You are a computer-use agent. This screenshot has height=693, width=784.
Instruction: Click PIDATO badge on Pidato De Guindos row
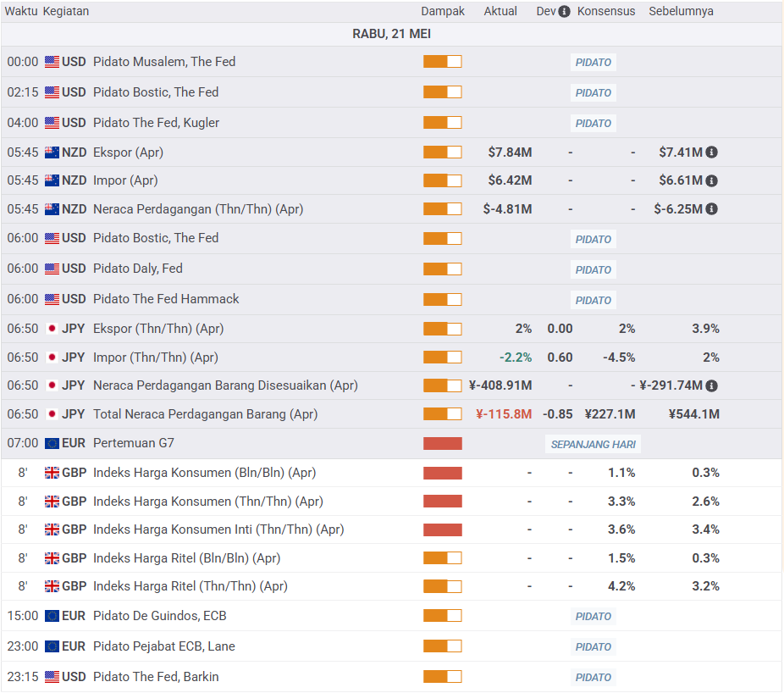pyautogui.click(x=593, y=617)
